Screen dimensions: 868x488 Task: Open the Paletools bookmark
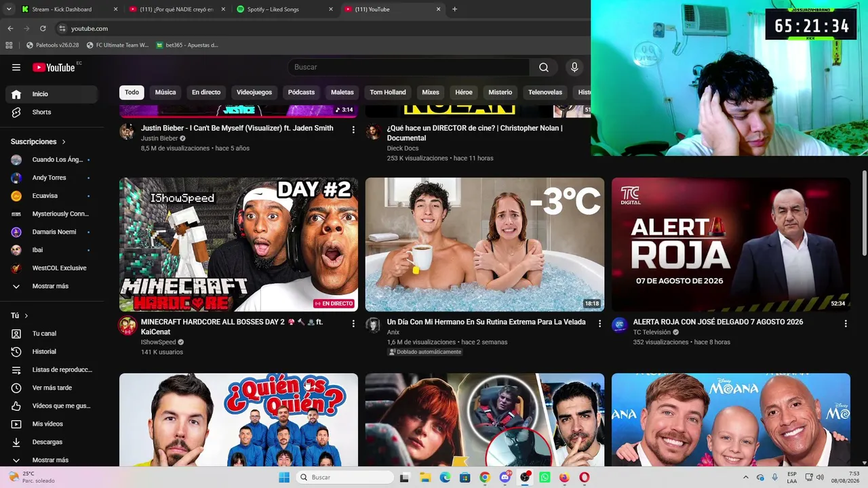(53, 45)
